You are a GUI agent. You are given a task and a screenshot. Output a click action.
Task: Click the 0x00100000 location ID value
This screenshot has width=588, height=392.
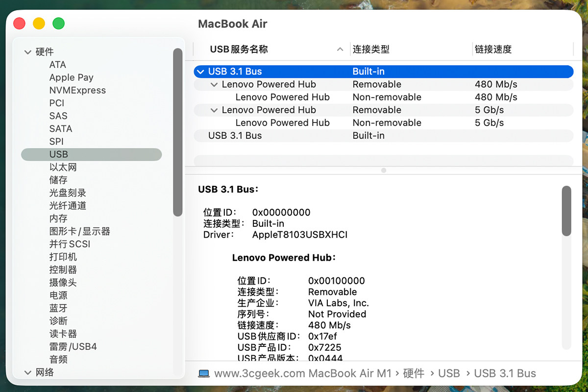(337, 281)
